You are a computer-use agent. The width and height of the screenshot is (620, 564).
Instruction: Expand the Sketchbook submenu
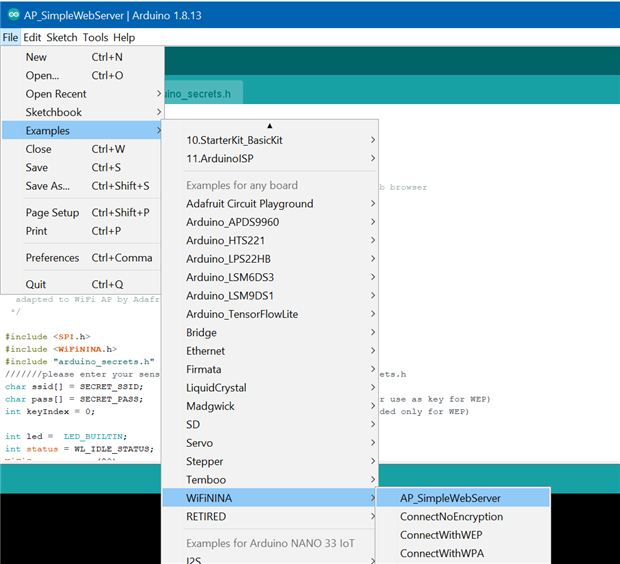tap(54, 112)
